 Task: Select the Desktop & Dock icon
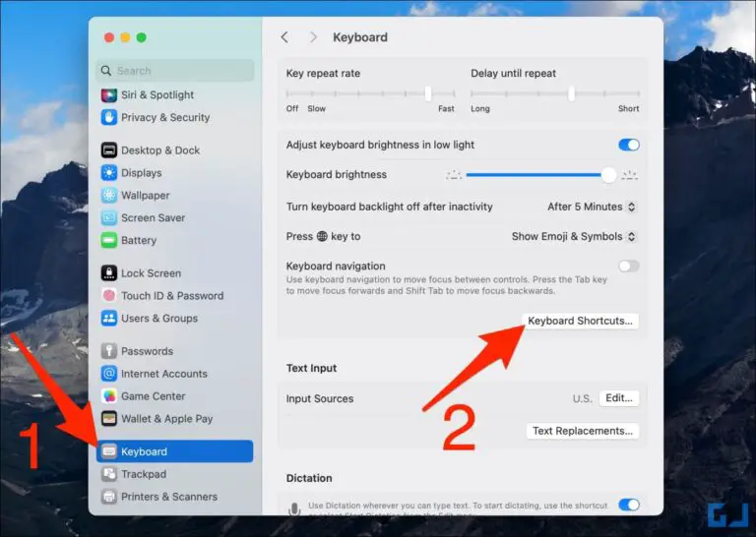pos(109,150)
